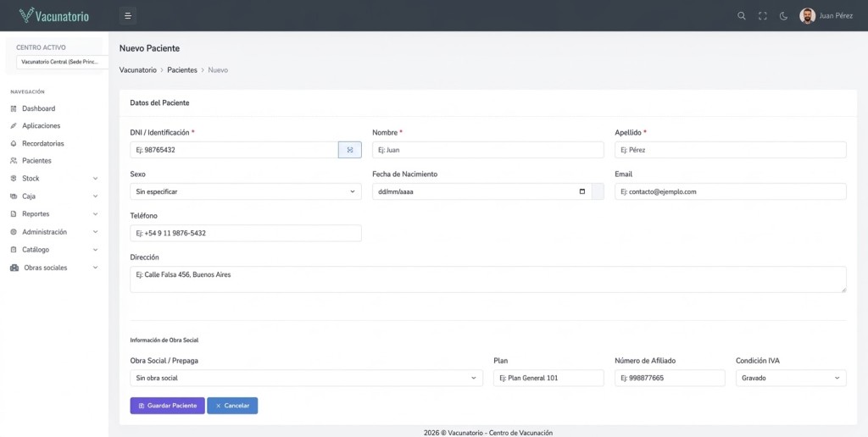
Task: Click the Guardar Paciente button
Action: tap(167, 406)
